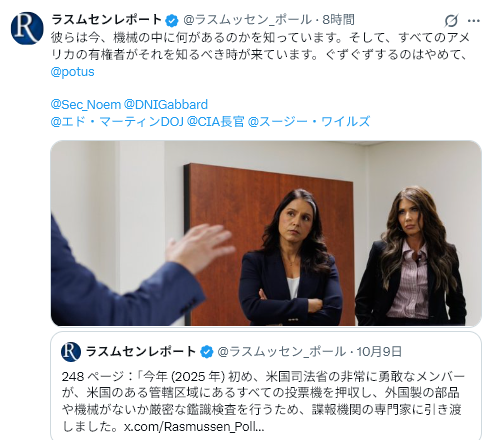Open the @Sec_Noem mention
Image resolution: width=494 pixels, height=440 pixels.
pyautogui.click(x=86, y=105)
